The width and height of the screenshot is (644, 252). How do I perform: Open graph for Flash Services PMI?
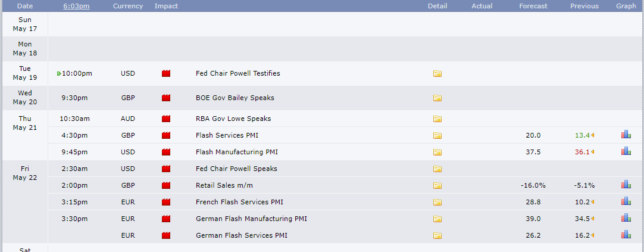tap(626, 135)
